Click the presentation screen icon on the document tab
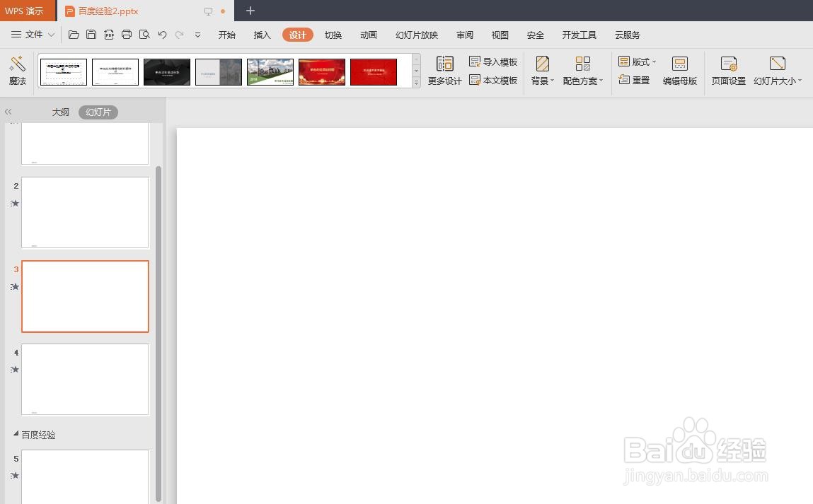813x504 pixels. pos(209,11)
